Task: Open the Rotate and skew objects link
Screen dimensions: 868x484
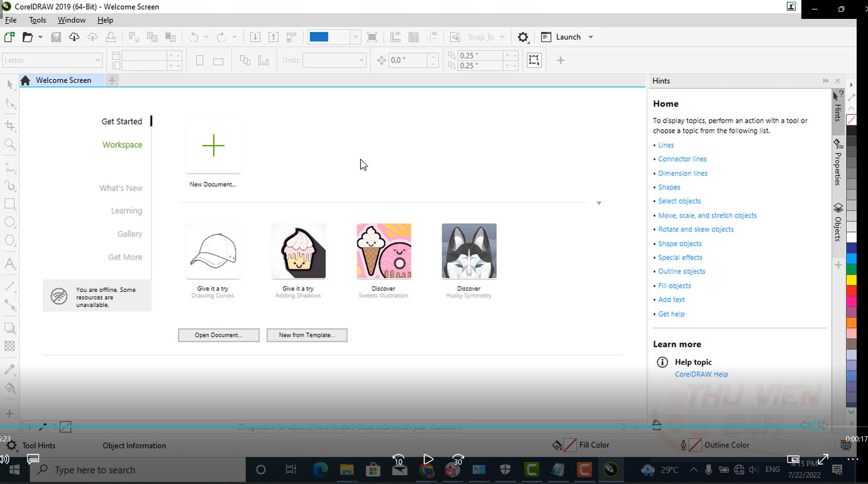Action: point(696,229)
